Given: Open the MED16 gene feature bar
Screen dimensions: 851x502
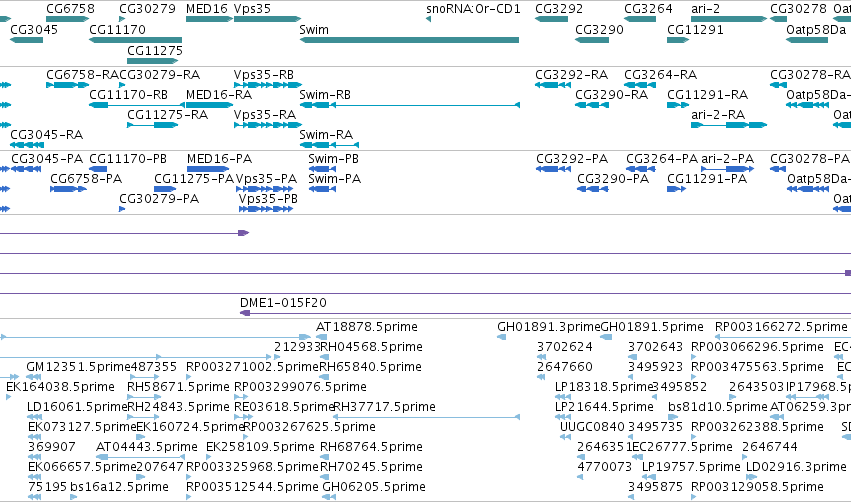Looking at the screenshot, I should click(x=209, y=19).
